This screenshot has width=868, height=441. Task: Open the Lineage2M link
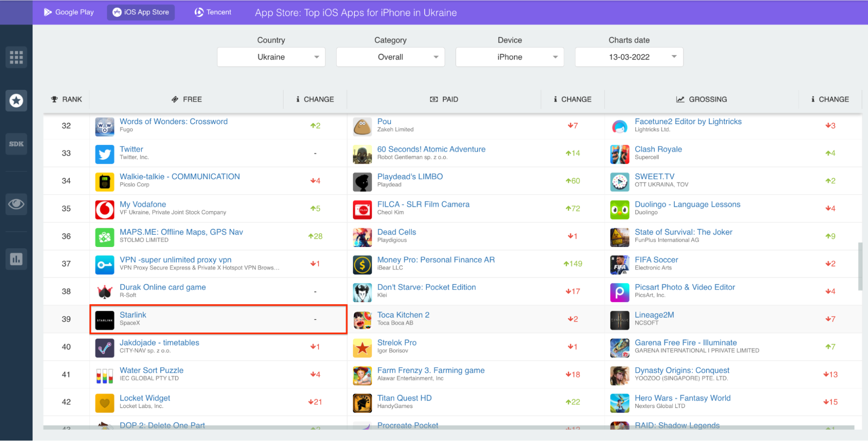[654, 315]
